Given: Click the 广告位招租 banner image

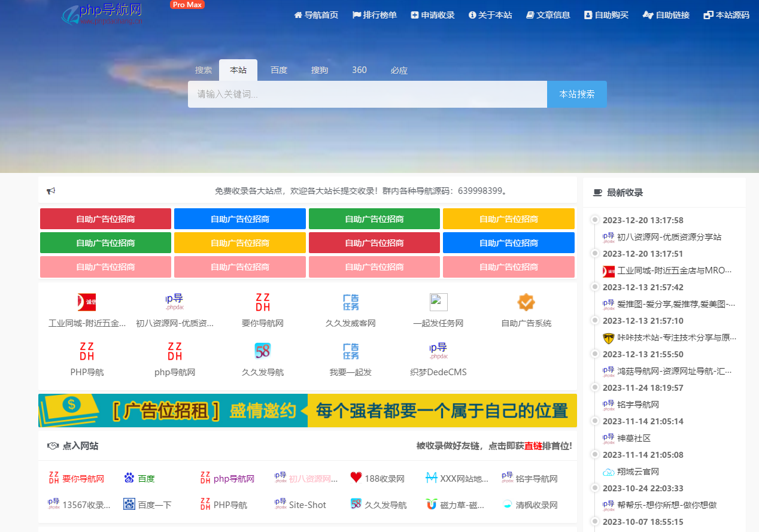Looking at the screenshot, I should [307, 411].
